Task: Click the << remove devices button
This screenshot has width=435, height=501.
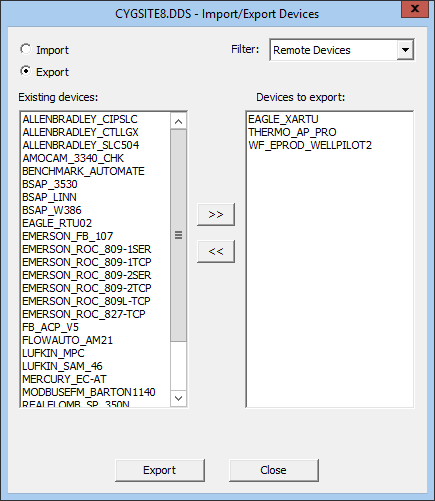Action: coord(216,251)
